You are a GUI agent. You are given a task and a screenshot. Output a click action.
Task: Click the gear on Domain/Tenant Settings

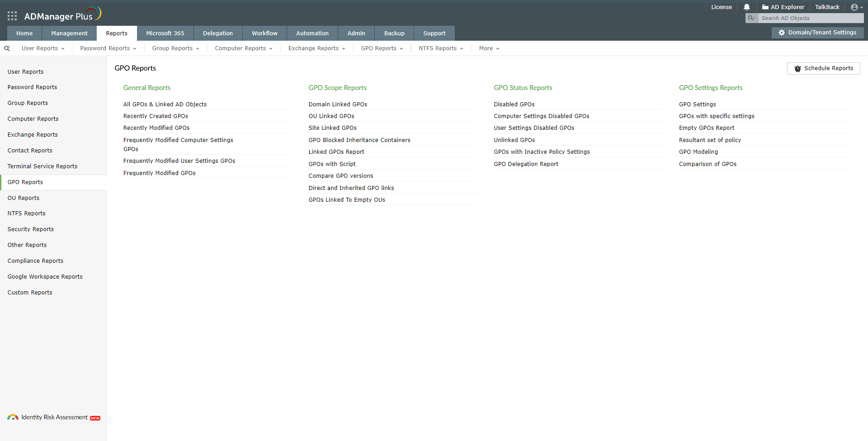[781, 32]
